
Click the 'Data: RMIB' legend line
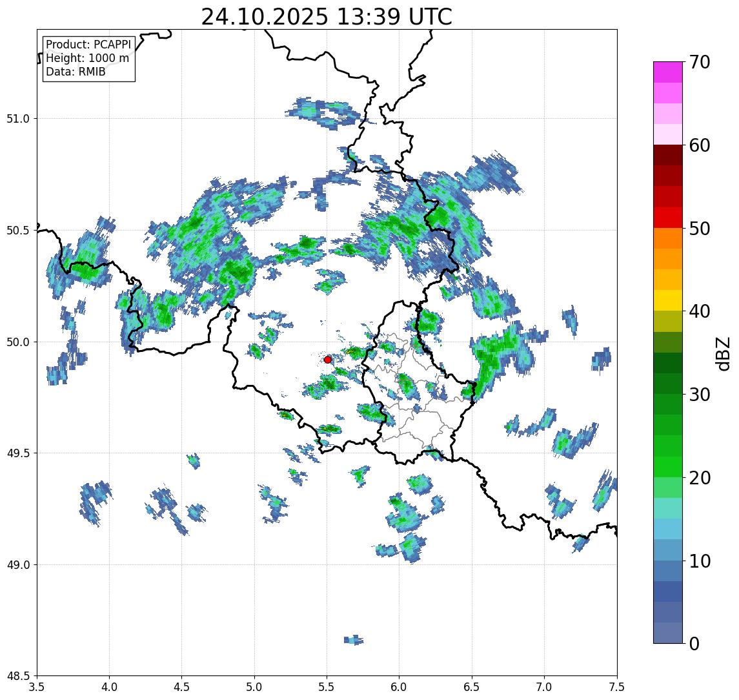click(76, 72)
